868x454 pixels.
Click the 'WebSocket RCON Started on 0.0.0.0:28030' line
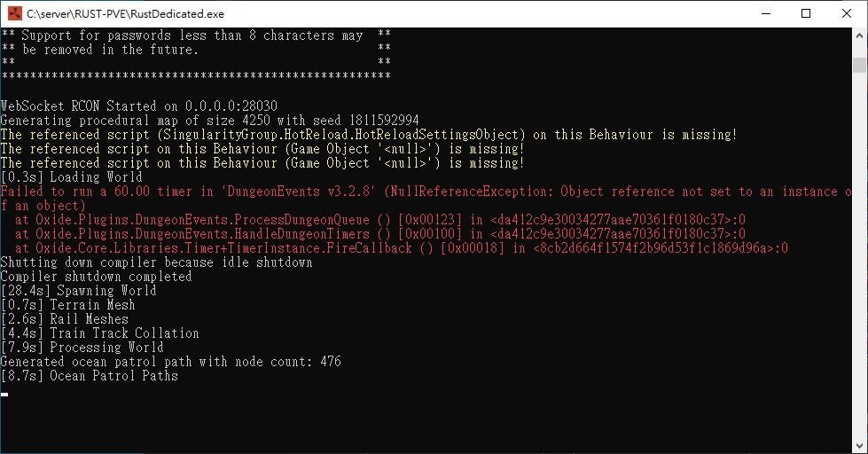(x=139, y=106)
